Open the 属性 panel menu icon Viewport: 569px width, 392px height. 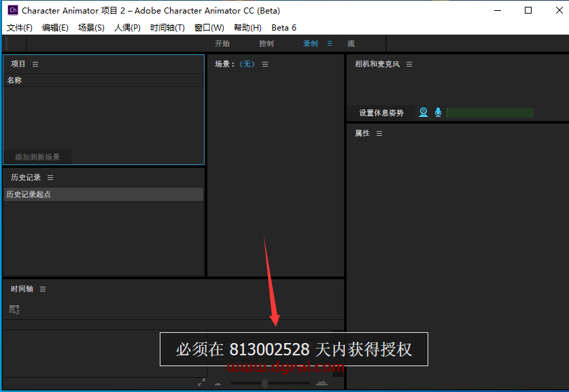click(x=379, y=133)
